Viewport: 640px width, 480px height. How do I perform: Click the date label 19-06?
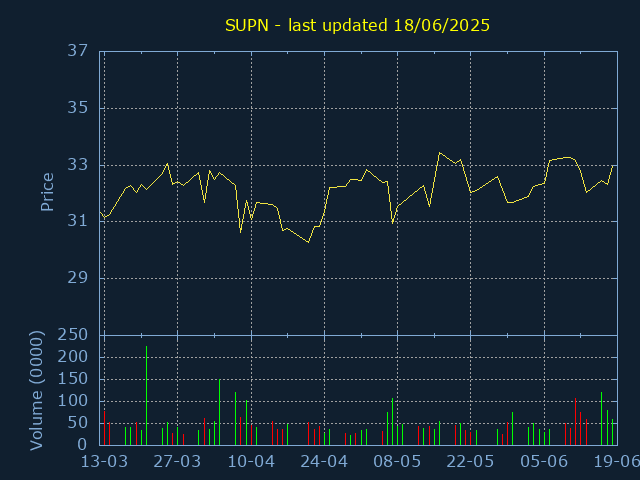(616, 462)
